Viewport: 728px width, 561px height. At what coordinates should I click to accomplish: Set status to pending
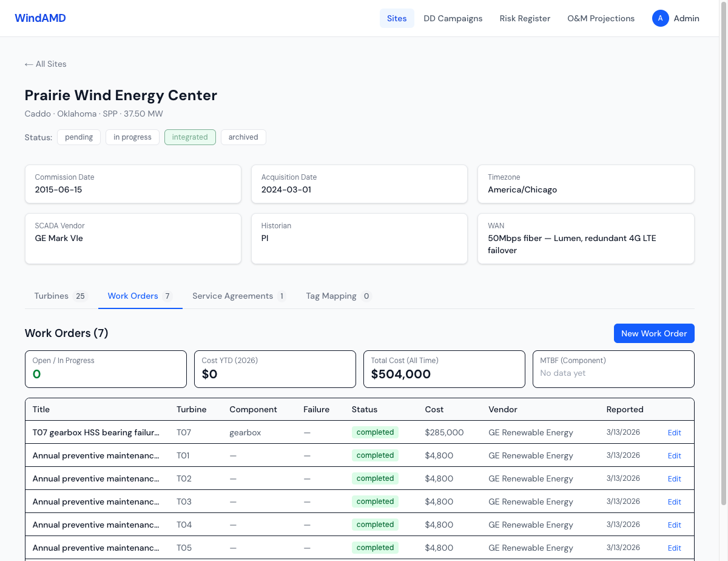click(79, 137)
